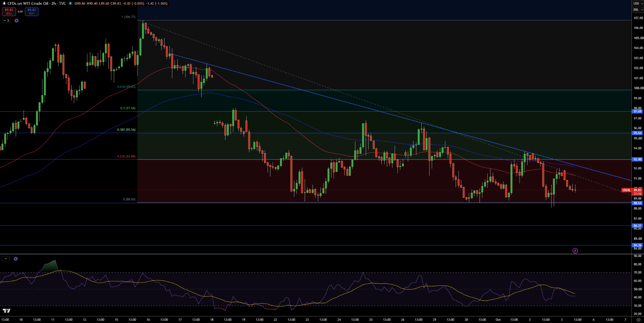Viewport: 644px width, 323px height.
Task: Open the USD currency dropdown
Action: tap(638, 3)
